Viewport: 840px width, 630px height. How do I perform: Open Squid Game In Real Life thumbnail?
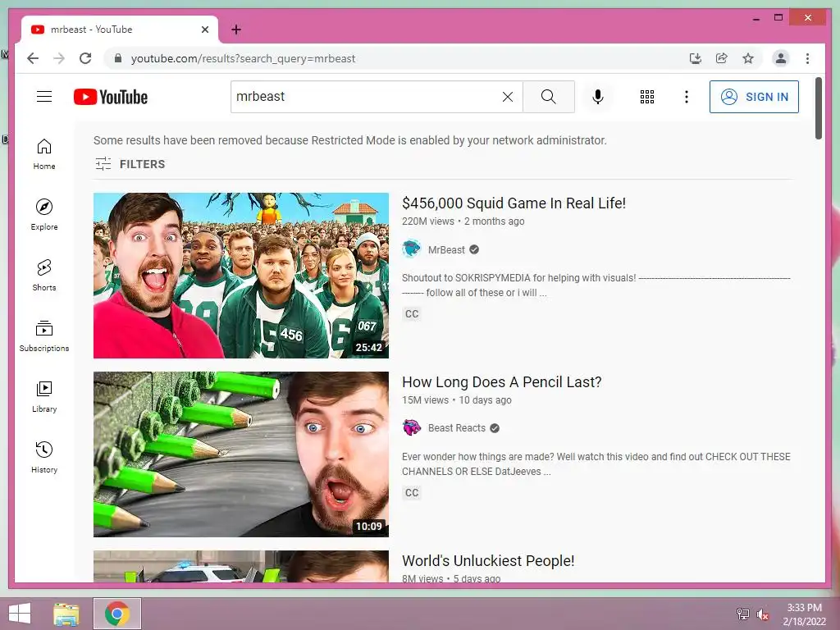point(241,276)
